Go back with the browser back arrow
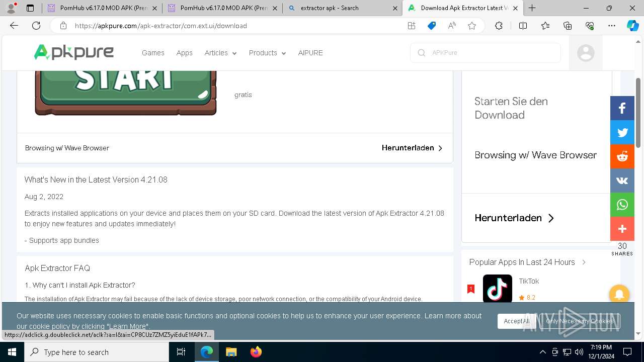Image resolution: width=644 pixels, height=362 pixels. click(x=14, y=26)
